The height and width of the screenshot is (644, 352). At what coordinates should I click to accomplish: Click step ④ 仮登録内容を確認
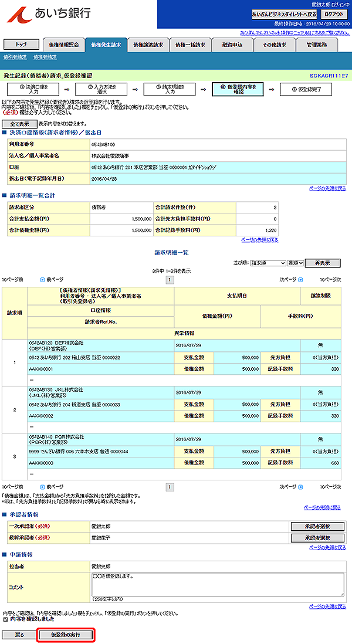coord(238,89)
